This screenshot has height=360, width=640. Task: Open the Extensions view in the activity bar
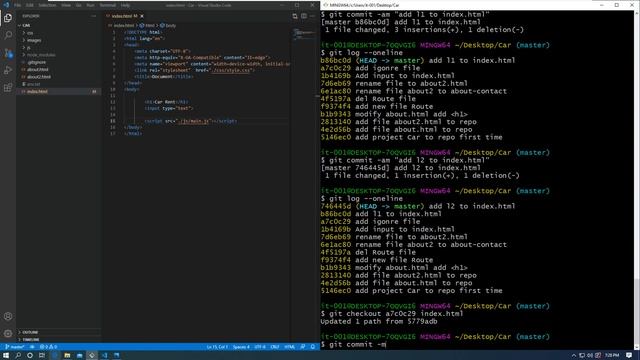coord(8,88)
